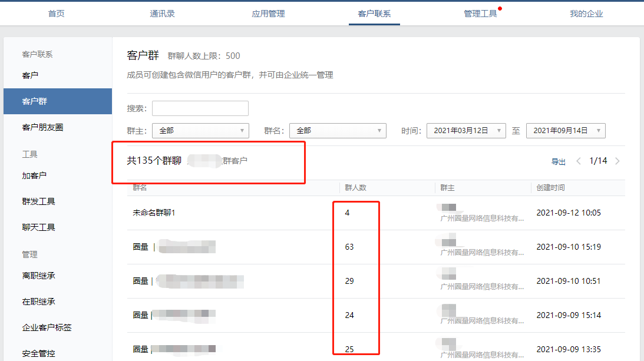The image size is (644, 361).
Task: Click the red notification dot on 管理工具
Action: 500,8
